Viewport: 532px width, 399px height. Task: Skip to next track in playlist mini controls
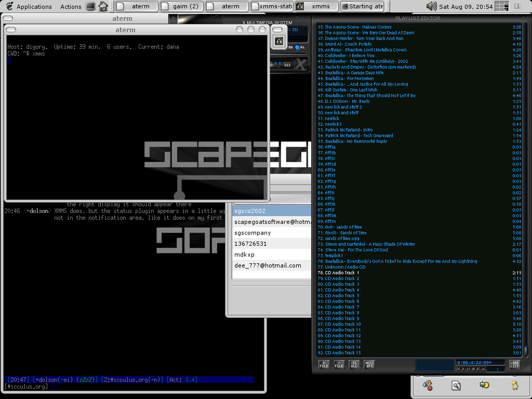click(478, 369)
